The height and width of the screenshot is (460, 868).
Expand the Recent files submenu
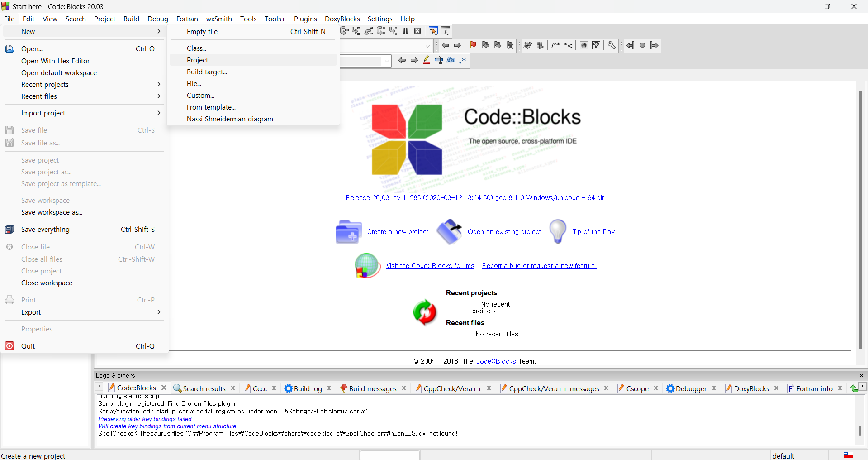(x=84, y=96)
